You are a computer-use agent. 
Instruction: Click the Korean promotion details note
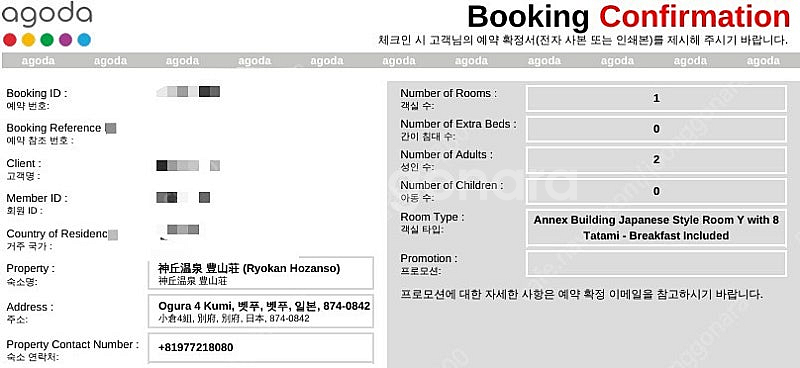(x=582, y=295)
